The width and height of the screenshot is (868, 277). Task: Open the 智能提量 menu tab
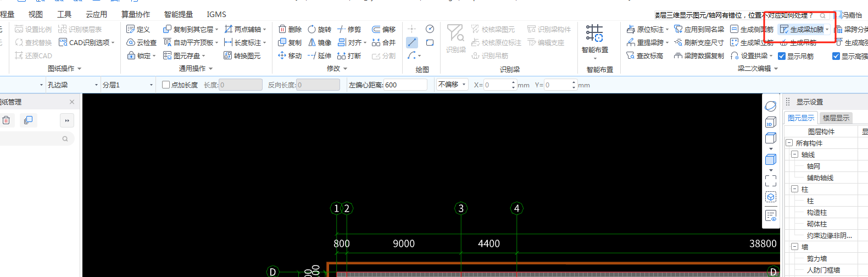[x=179, y=14]
